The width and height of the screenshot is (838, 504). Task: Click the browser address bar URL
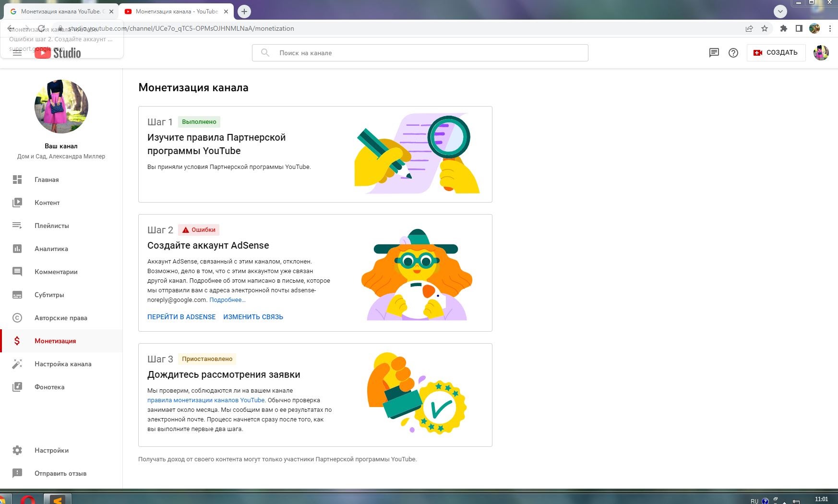[x=180, y=28]
